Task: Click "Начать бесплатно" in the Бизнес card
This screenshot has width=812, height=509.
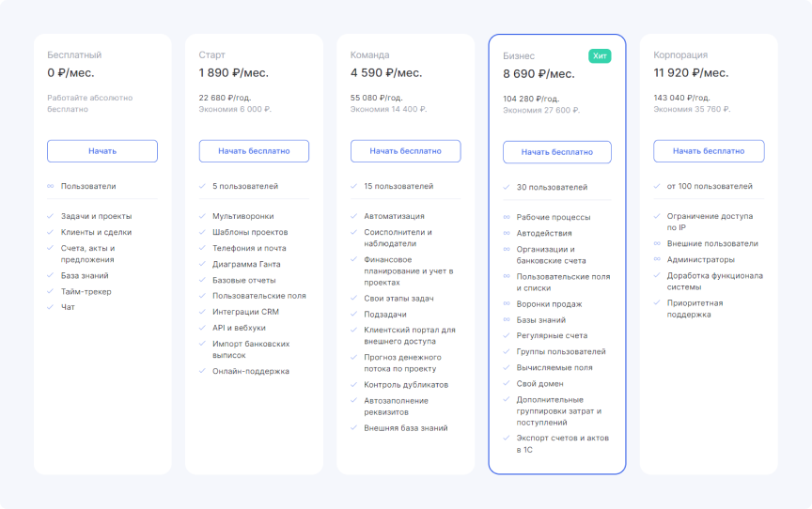Action: pos(557,152)
